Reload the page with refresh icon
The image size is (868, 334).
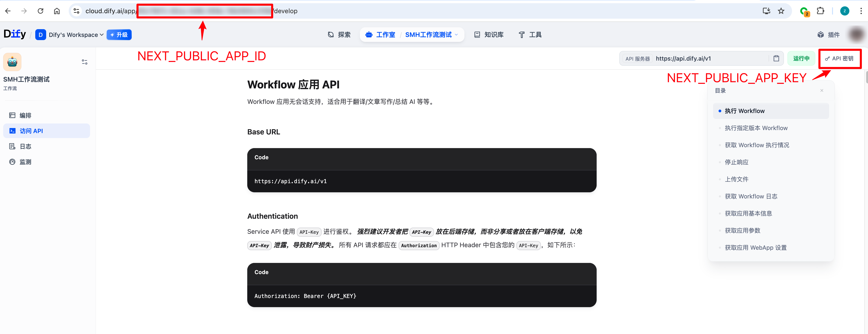[x=40, y=11]
